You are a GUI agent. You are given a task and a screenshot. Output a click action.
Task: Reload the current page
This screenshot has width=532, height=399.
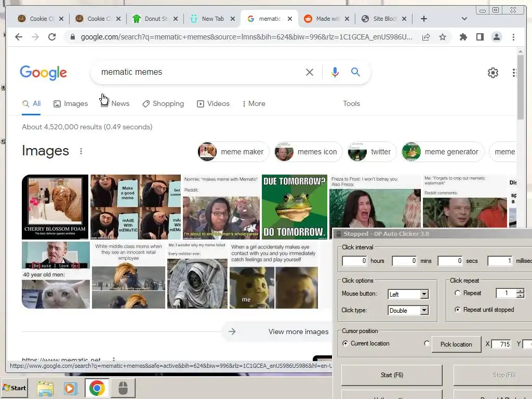point(52,37)
